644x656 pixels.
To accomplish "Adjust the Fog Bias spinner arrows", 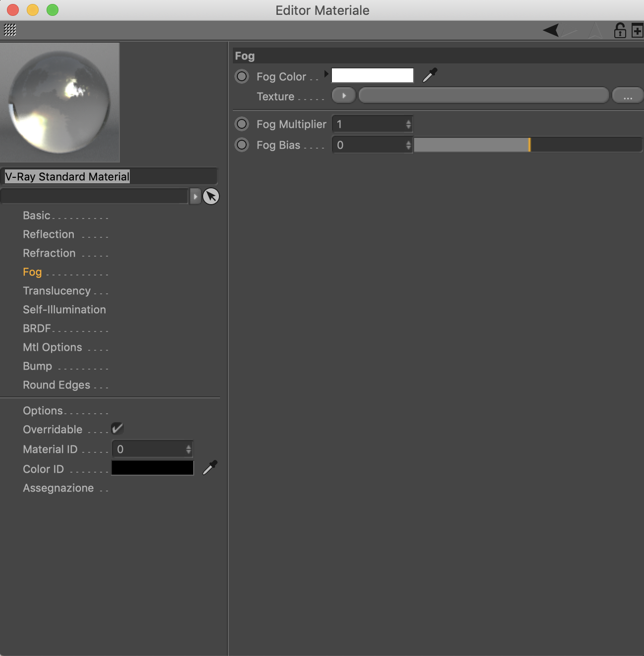I will [x=408, y=145].
